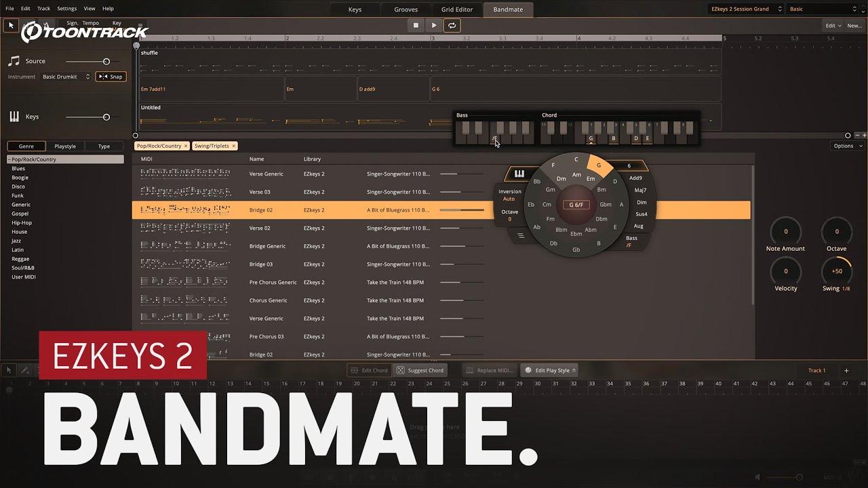
Task: Open the top-right Edit dropdown
Action: pos(832,25)
